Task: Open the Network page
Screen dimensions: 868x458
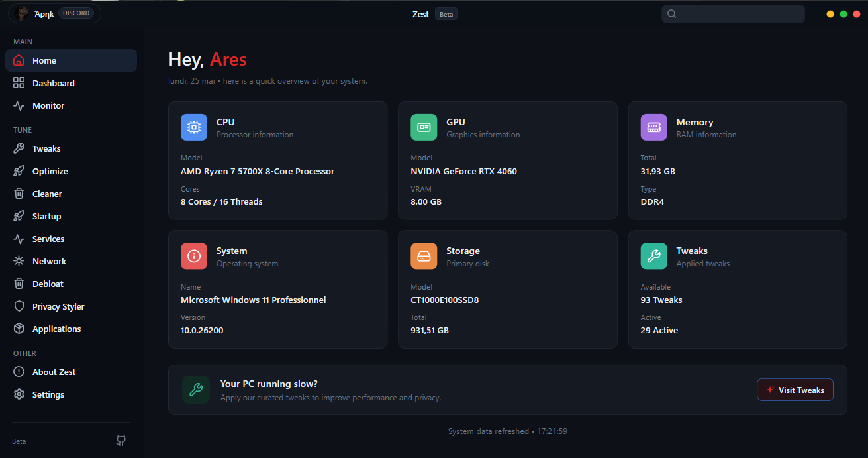Action: [72, 261]
